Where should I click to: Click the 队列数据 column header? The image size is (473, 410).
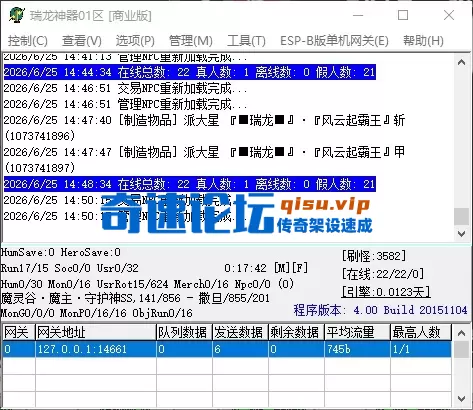click(184, 332)
